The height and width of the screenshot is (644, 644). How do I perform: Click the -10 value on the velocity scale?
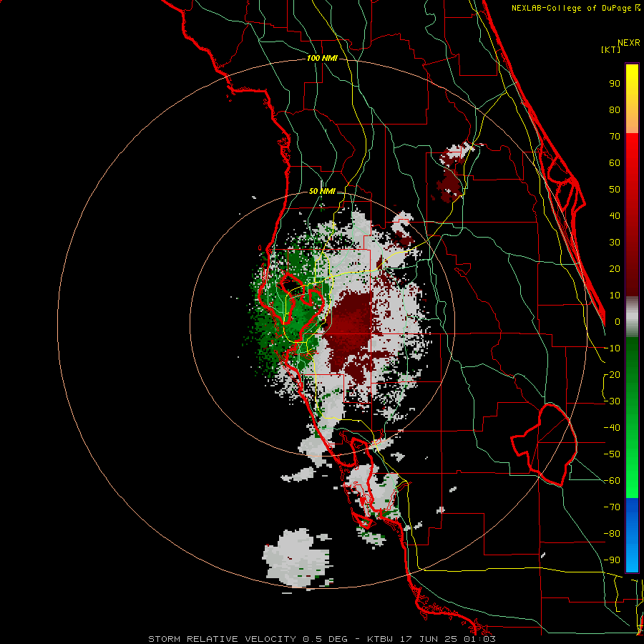612,348
